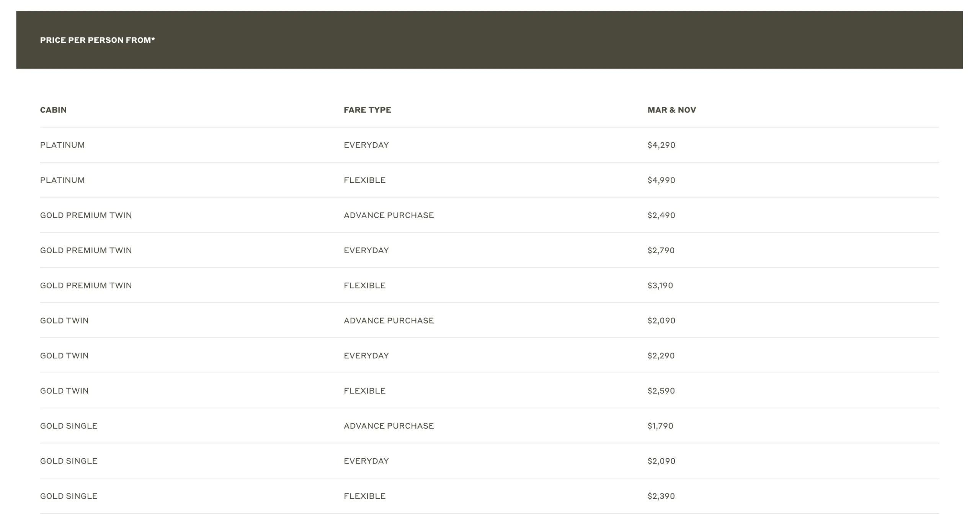Click Gold Single Advance Purchase price $1,790
Screen dimensions: 980x524
pyautogui.click(x=660, y=426)
